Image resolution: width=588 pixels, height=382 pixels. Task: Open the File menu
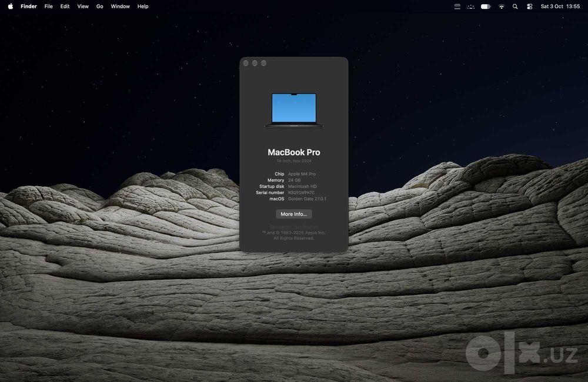tap(48, 6)
